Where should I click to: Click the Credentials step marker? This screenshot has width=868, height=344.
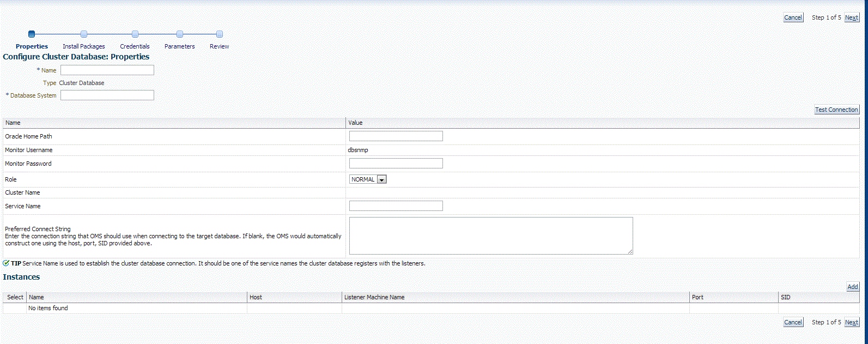(x=135, y=34)
